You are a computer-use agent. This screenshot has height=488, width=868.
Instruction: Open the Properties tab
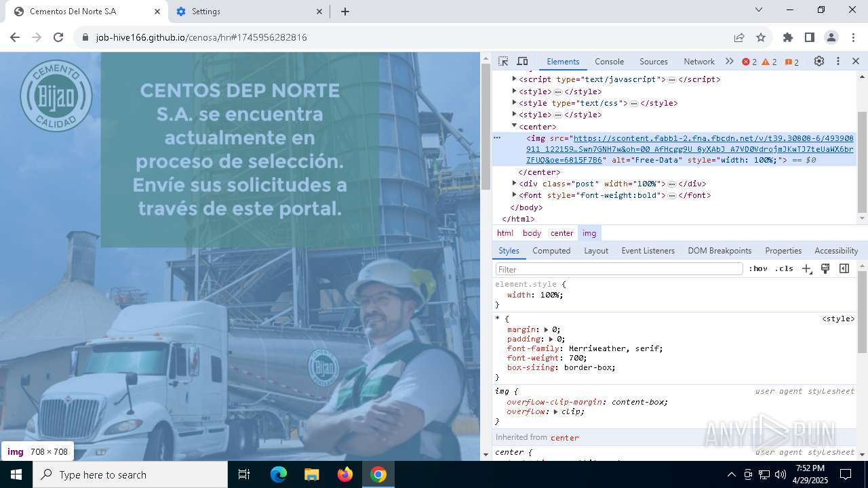783,251
